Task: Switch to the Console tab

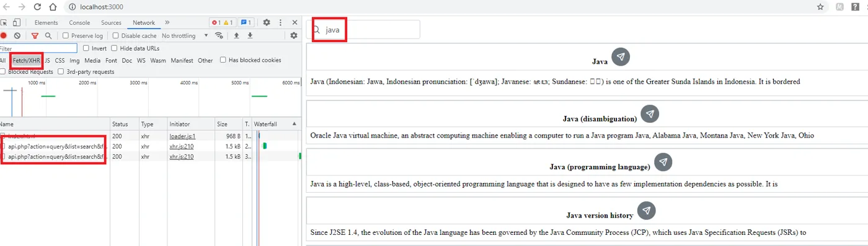Action: click(79, 23)
